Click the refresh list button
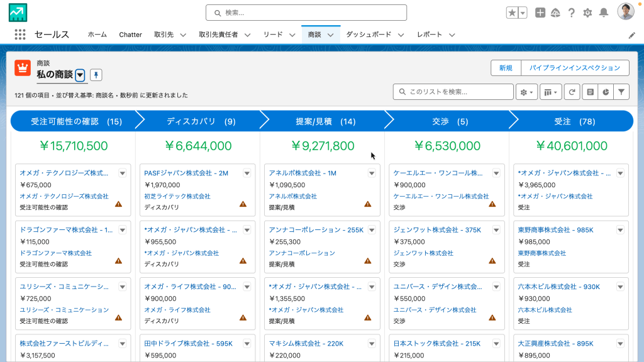The width and height of the screenshot is (644, 362). point(572,92)
